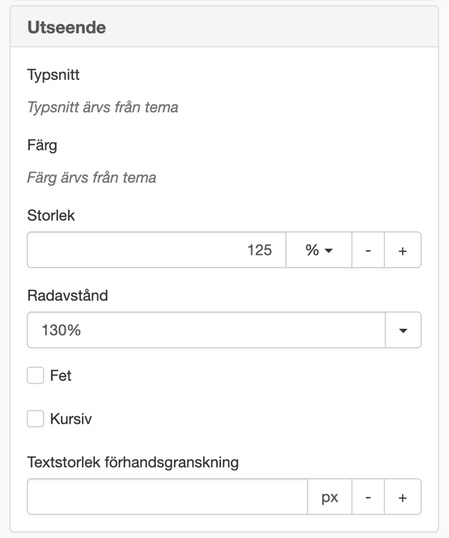Click the Typsnitt label
This screenshot has width=449, height=538.
53,75
